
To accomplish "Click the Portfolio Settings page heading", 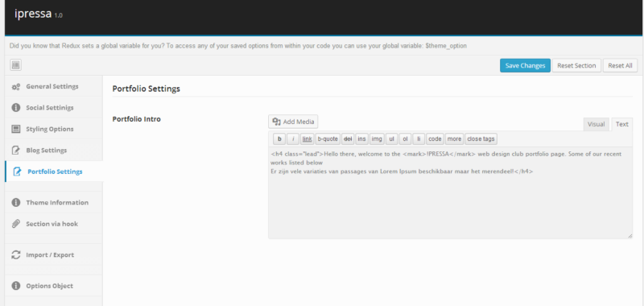I will coord(147,89).
